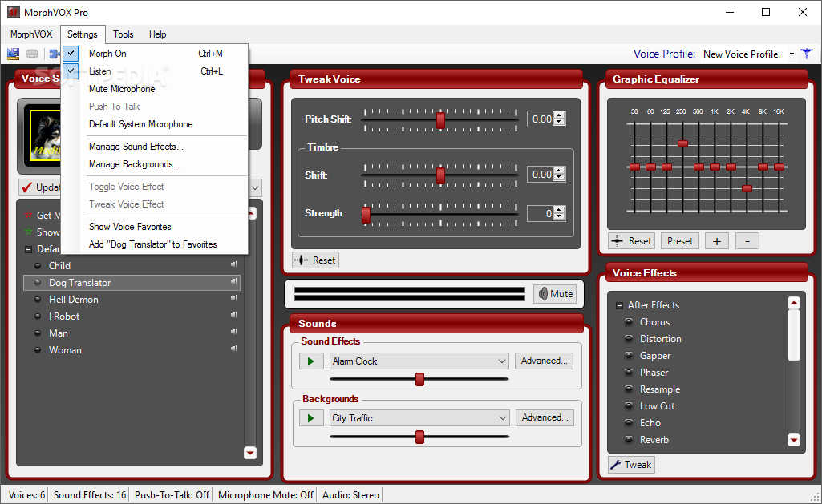Click the first toolbar icon under MorphVOX menu
The height and width of the screenshot is (504, 822).
13,54
